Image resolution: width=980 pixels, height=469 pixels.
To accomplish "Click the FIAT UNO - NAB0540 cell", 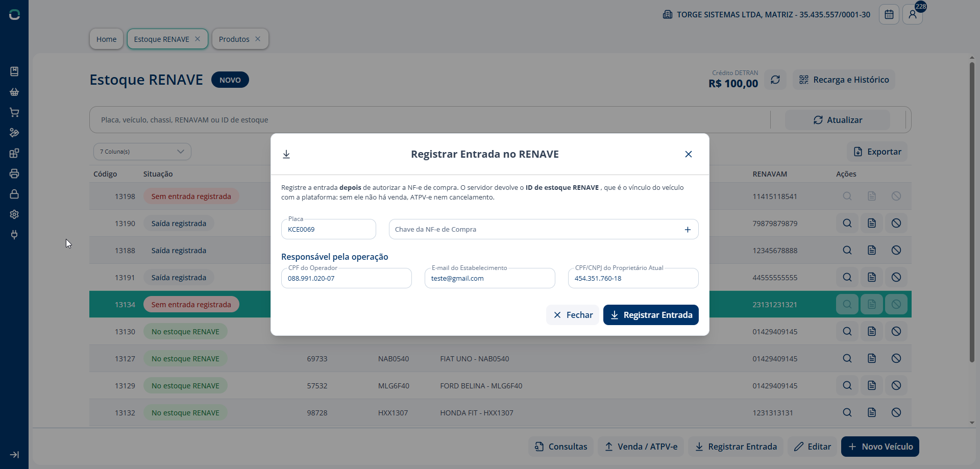I will pyautogui.click(x=475, y=359).
